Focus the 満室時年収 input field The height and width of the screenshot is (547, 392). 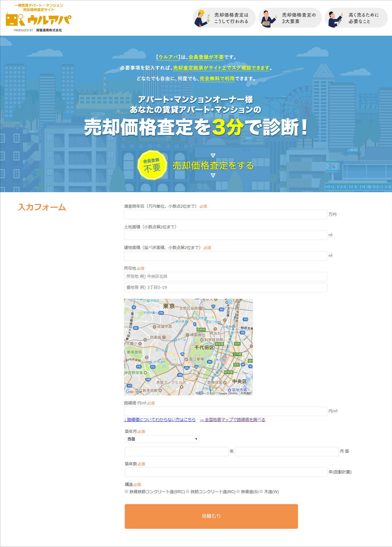click(226, 214)
